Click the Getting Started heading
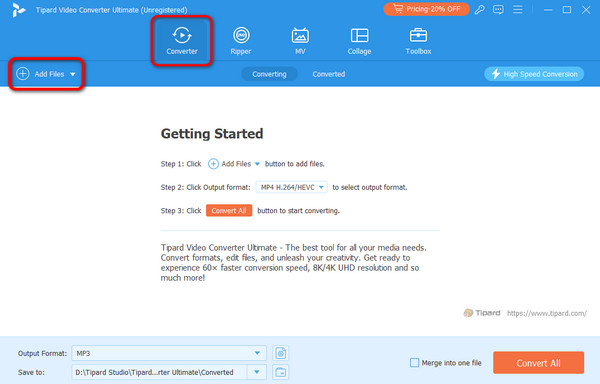Image resolution: width=600 pixels, height=384 pixels. [212, 133]
